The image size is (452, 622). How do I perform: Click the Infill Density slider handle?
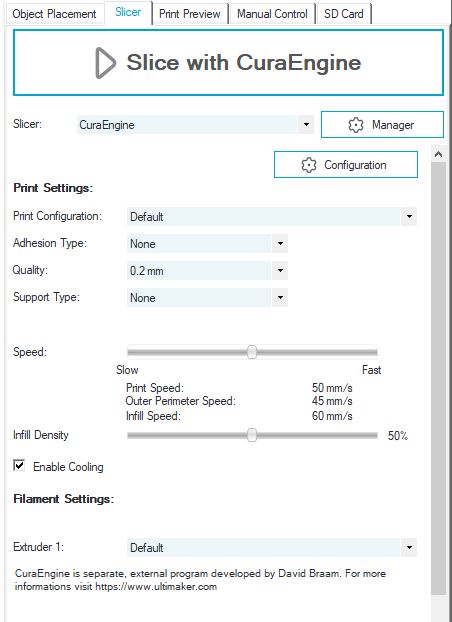[252, 435]
